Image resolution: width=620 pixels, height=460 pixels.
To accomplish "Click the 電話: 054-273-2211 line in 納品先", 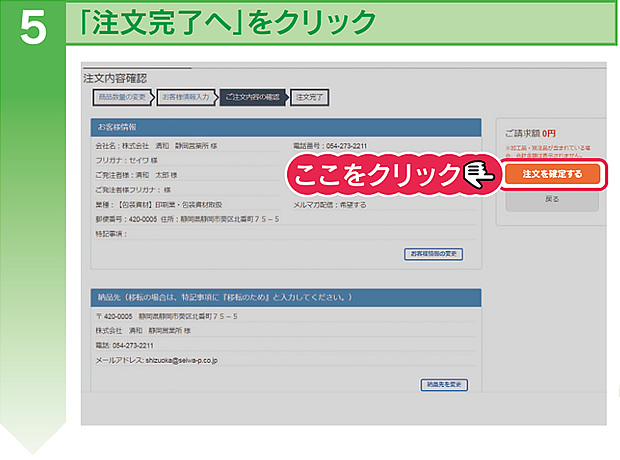I will 124,346.
